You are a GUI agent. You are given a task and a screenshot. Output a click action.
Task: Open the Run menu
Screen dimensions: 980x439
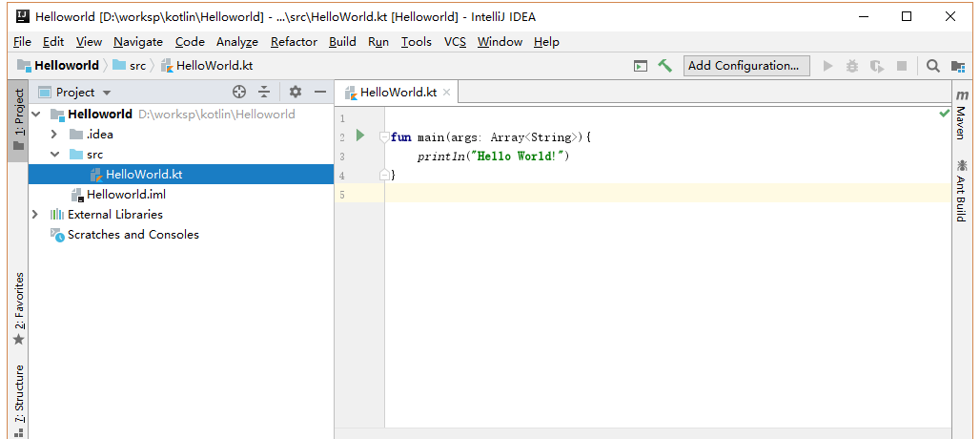[378, 42]
